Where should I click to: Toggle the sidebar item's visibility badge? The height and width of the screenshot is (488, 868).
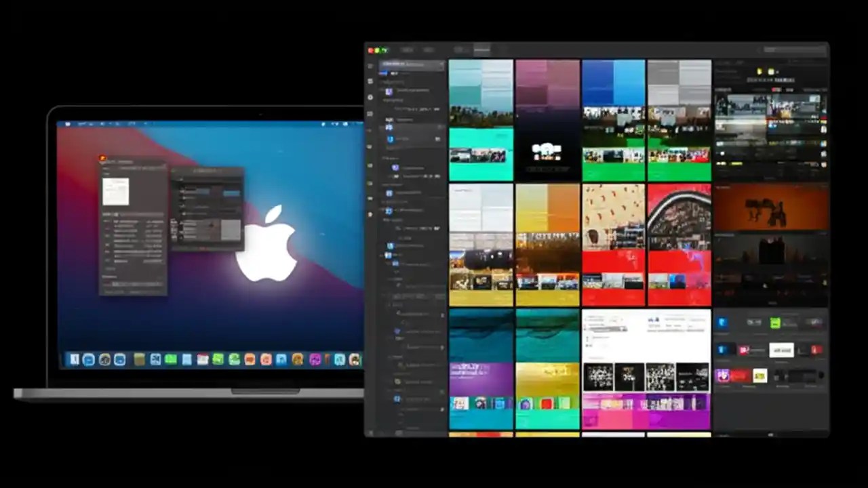click(437, 139)
